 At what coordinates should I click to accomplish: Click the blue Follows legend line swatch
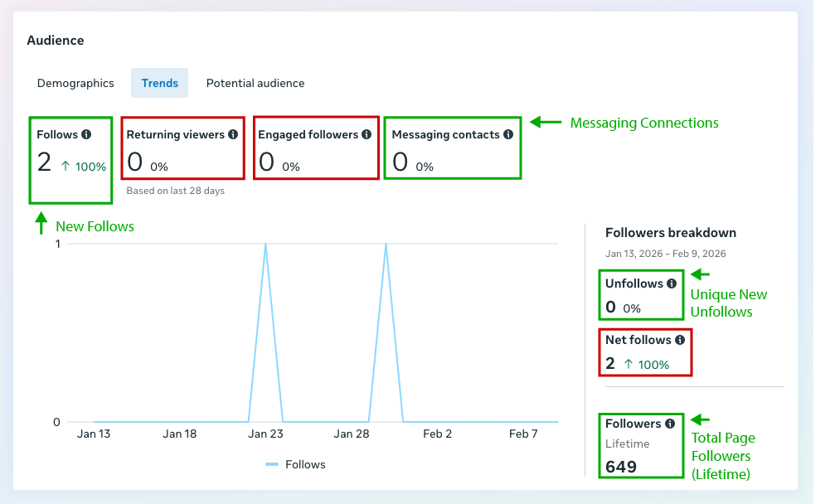pos(272,465)
